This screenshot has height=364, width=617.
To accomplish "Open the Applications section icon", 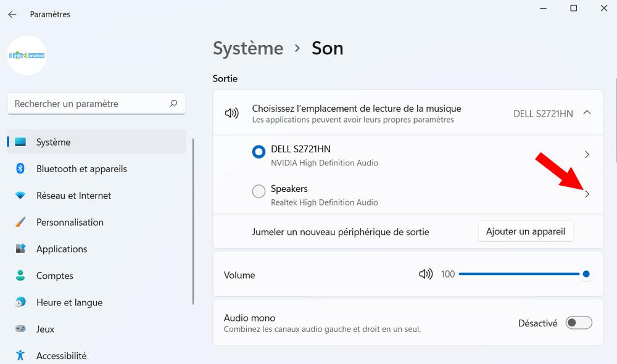I will 20,249.
